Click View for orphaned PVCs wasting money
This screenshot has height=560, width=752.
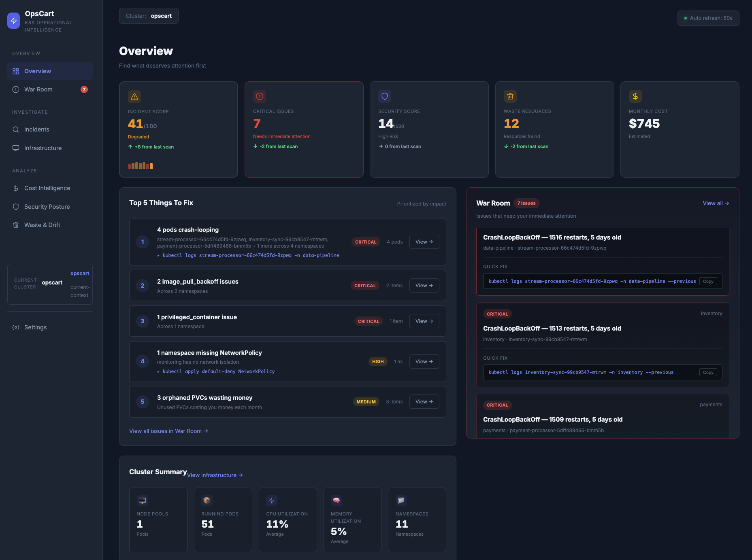(424, 402)
